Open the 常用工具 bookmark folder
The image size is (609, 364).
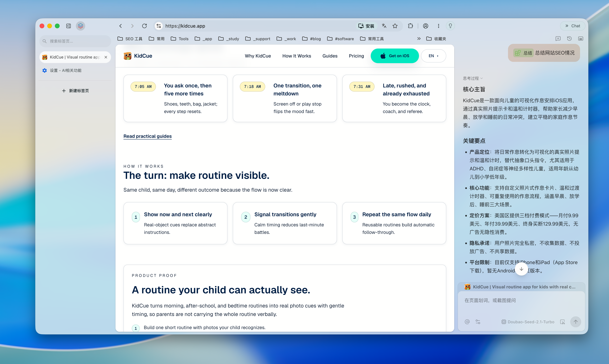(372, 39)
